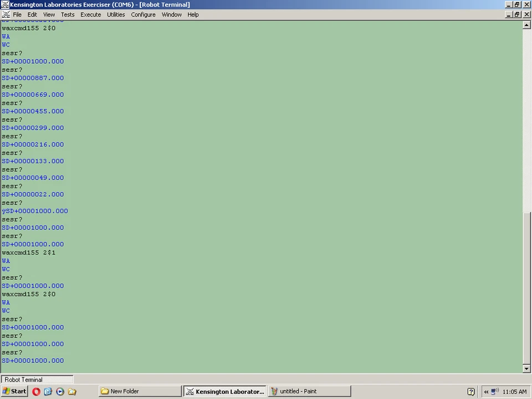Switch to untitled - Paint taskbar button

(309, 391)
